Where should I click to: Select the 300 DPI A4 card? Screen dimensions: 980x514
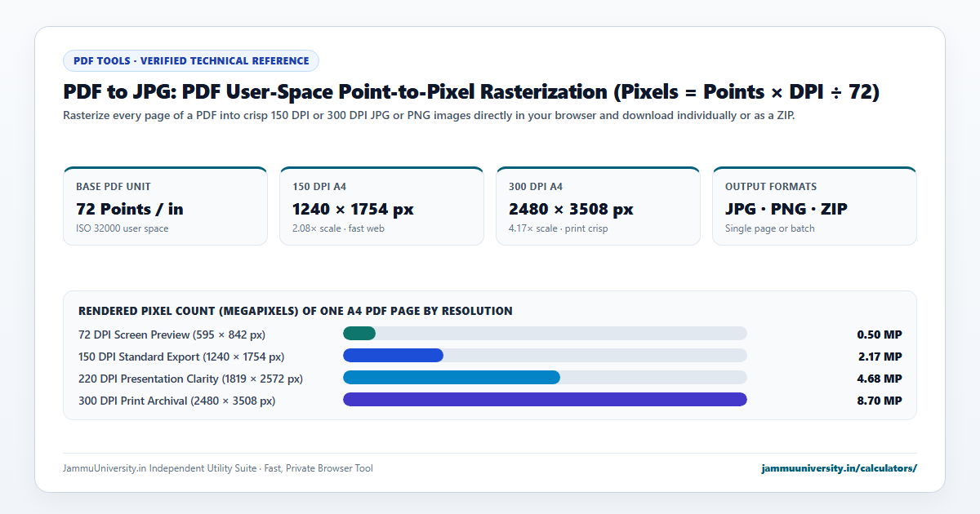pos(598,206)
